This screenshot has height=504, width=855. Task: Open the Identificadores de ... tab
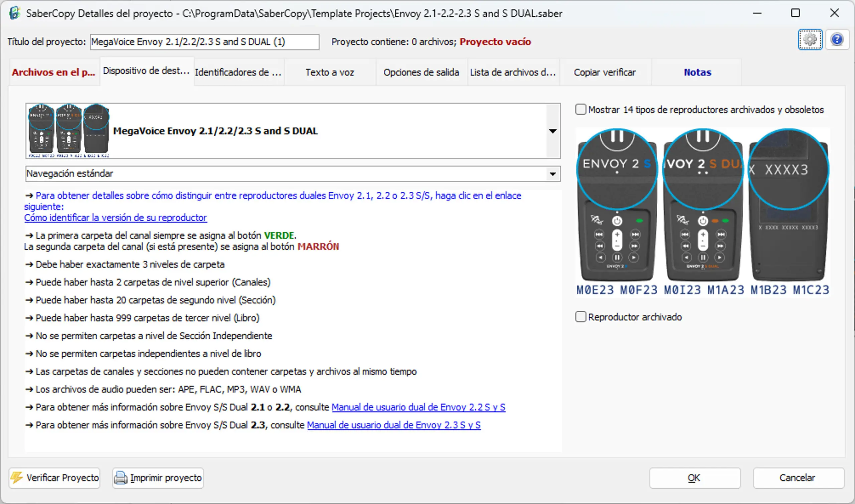pos(238,72)
